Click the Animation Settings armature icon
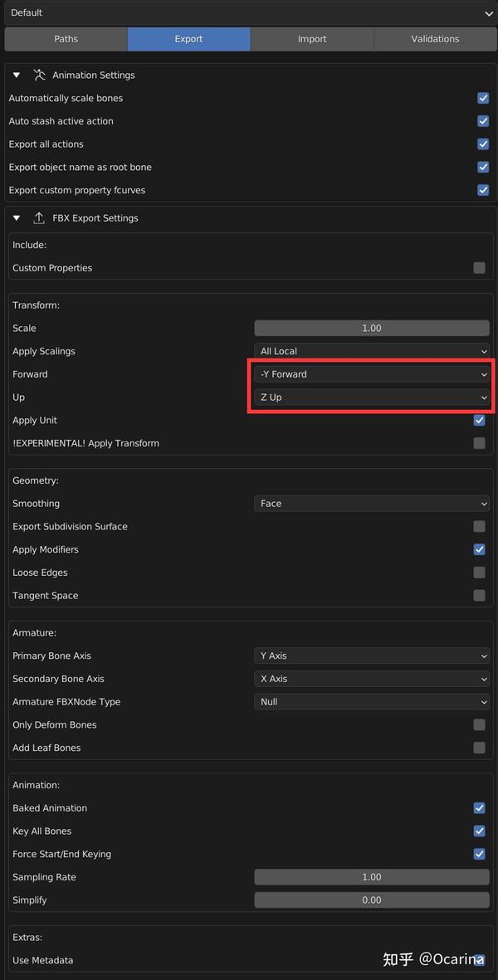This screenshot has width=498, height=980. pos(39,76)
